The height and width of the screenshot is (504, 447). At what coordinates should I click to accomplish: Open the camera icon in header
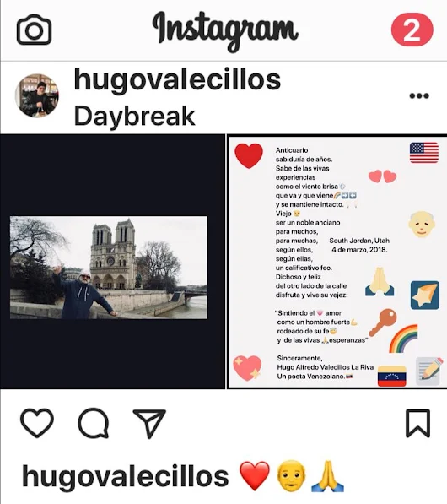34,30
